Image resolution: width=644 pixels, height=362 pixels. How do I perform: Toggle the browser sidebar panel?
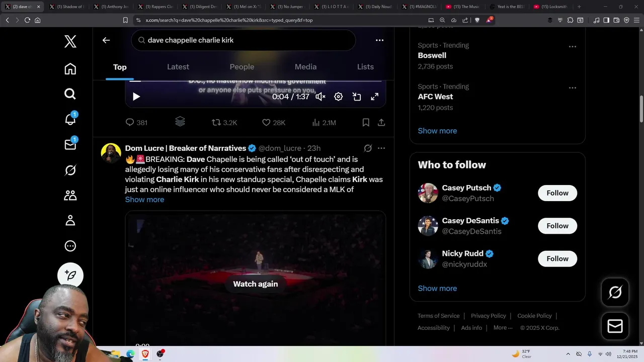click(x=606, y=20)
